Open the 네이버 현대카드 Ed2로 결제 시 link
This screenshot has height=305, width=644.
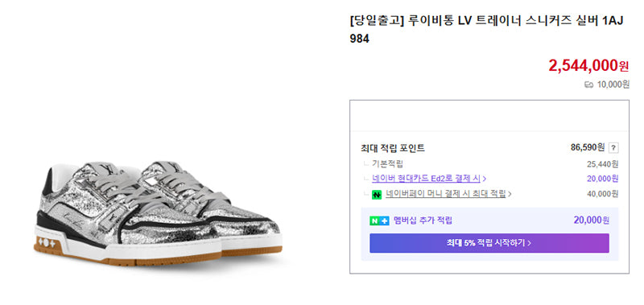pyautogui.click(x=427, y=179)
